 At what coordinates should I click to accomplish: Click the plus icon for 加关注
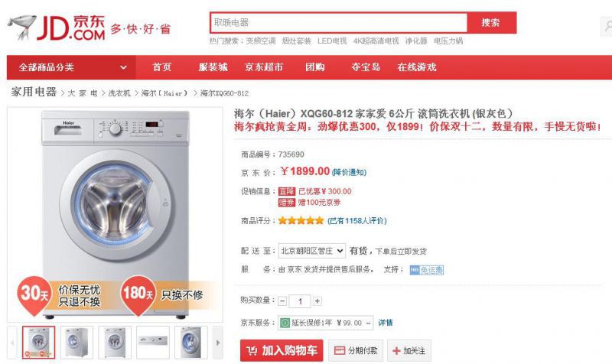tap(396, 351)
